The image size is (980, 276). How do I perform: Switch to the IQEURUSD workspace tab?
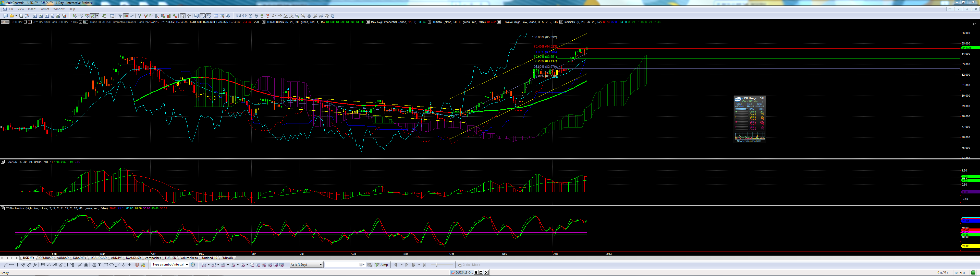[45, 258]
